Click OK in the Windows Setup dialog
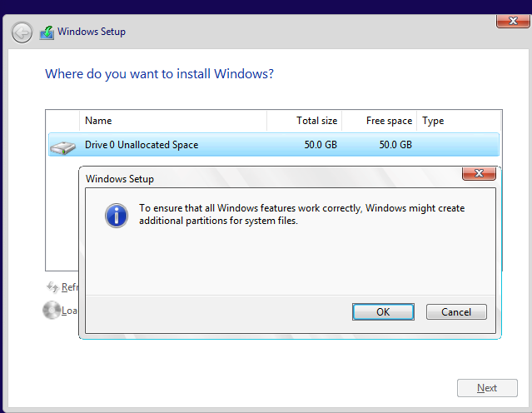The image size is (532, 413). click(383, 311)
